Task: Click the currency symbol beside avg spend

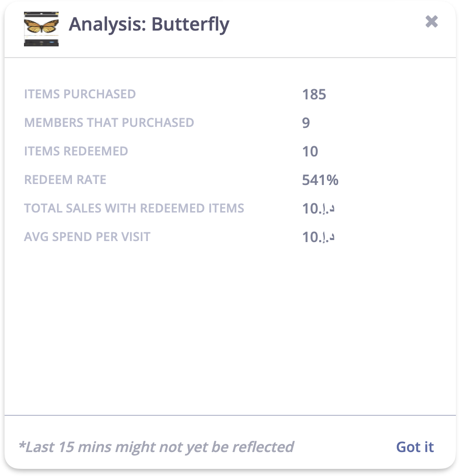Action: point(326,237)
